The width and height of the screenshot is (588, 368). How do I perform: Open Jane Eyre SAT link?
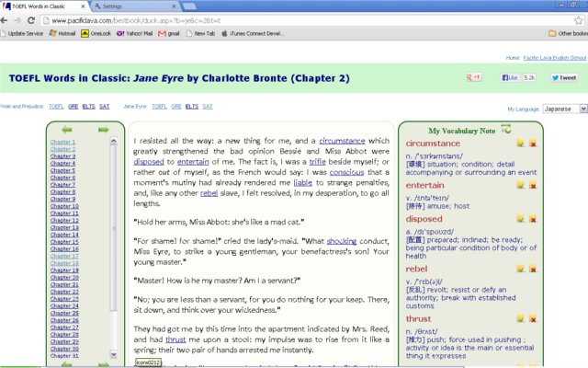[x=208, y=107]
